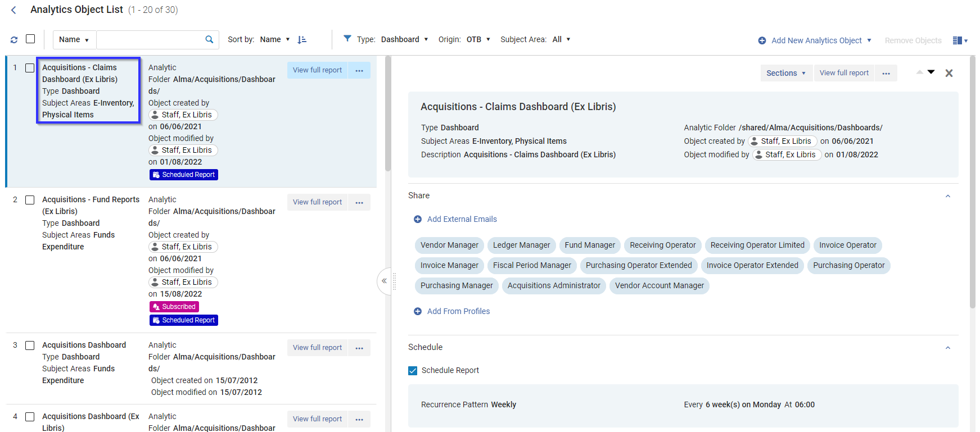
Task: Click the Purchasing Manager profile chip
Action: click(x=457, y=285)
